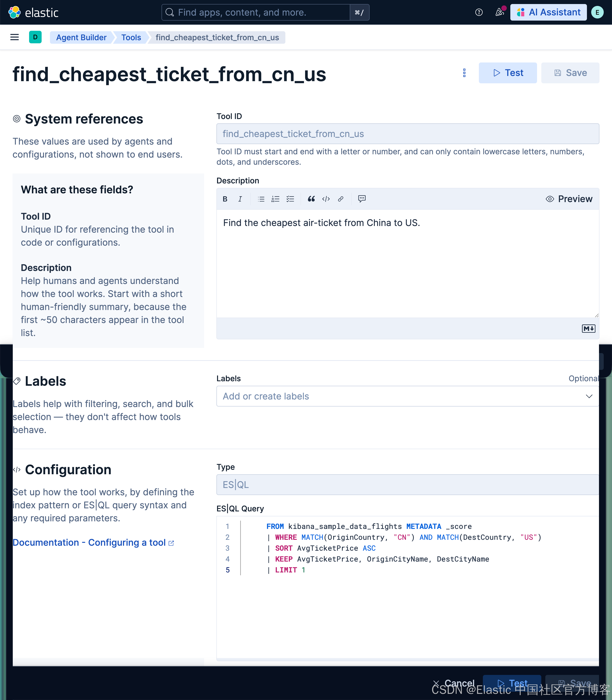
Task: Click the Test button at top
Action: (507, 73)
